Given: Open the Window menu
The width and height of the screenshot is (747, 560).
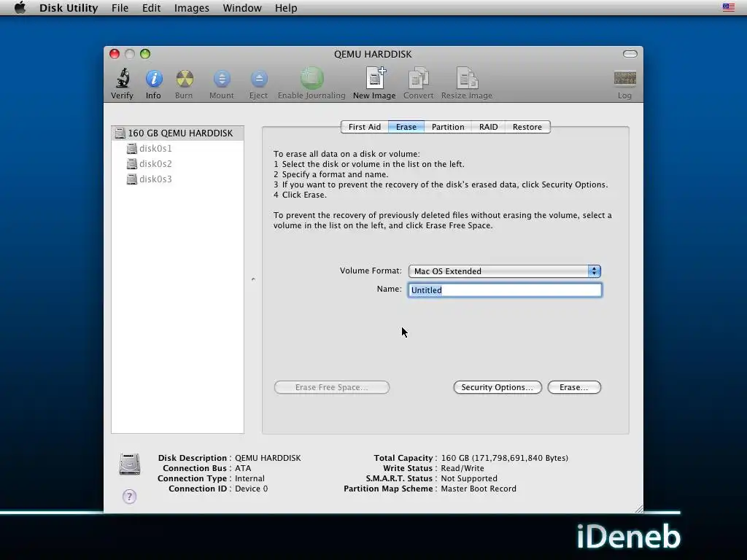Looking at the screenshot, I should [242, 7].
